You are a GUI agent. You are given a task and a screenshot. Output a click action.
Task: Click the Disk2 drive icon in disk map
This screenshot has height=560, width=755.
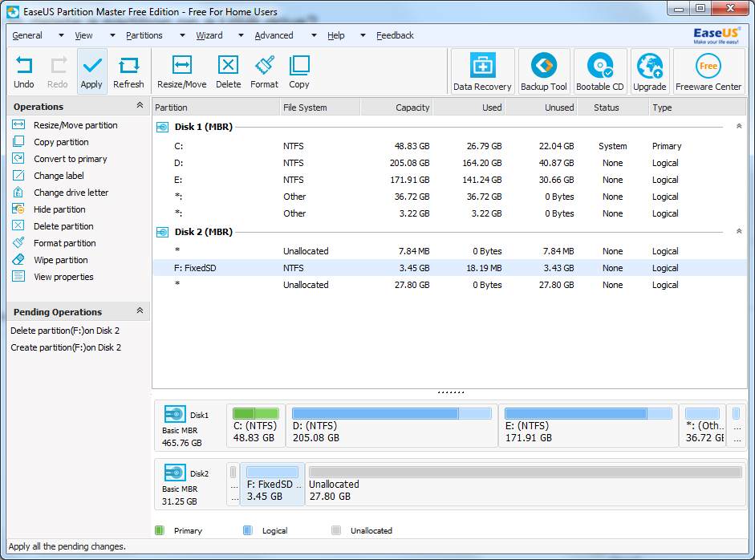[175, 473]
